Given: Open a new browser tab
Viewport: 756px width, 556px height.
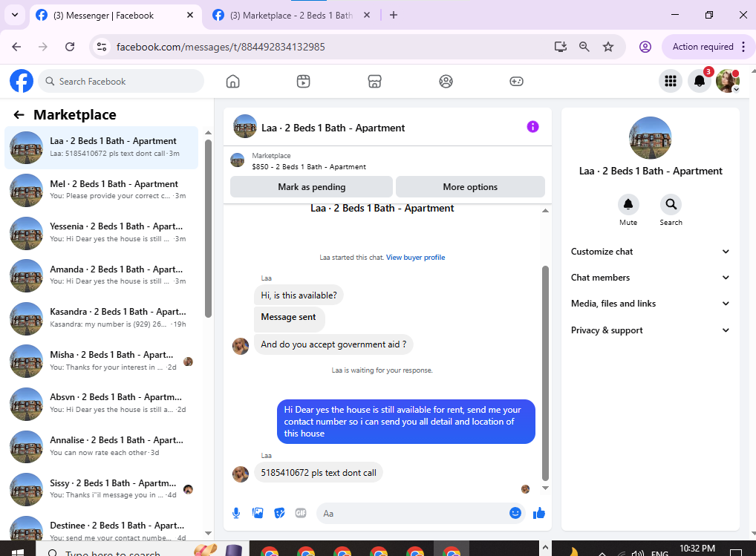Looking at the screenshot, I should (x=394, y=15).
